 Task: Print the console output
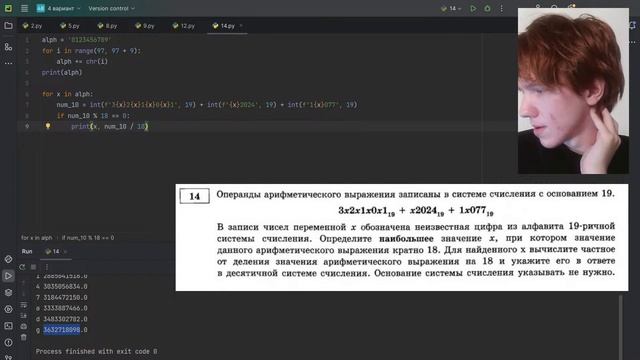click(24, 326)
